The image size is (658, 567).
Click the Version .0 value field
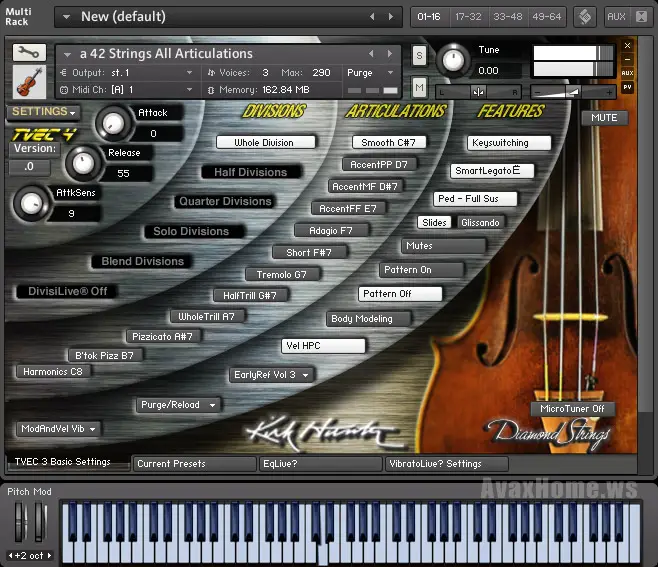coord(29,167)
